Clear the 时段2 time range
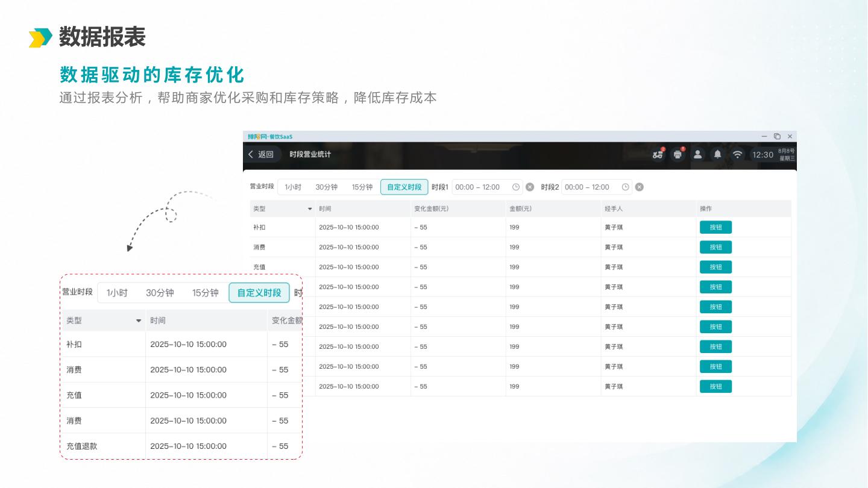Screen dimensions: 868x488 point(640,187)
